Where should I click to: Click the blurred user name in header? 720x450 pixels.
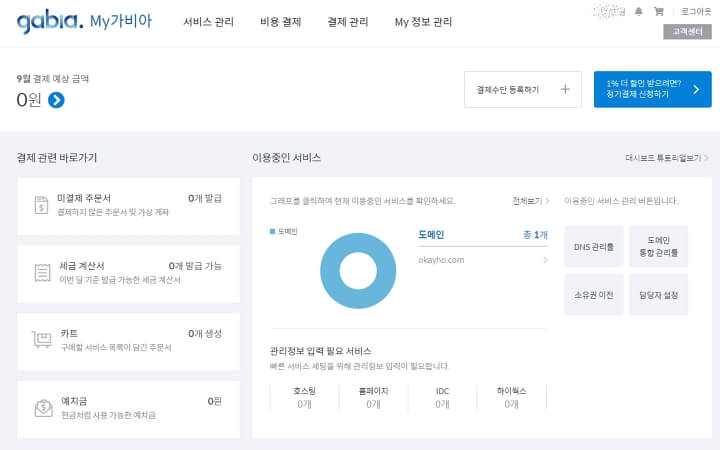[x=609, y=11]
